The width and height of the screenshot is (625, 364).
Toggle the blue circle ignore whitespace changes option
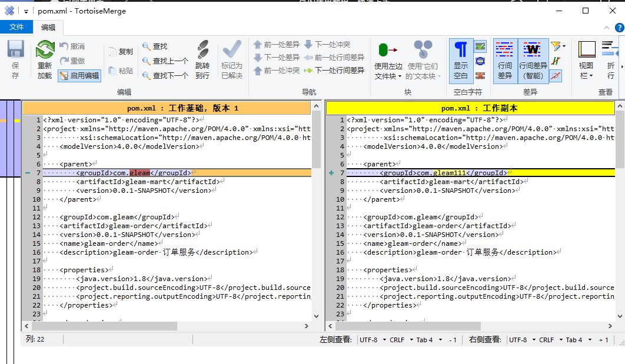(x=480, y=61)
